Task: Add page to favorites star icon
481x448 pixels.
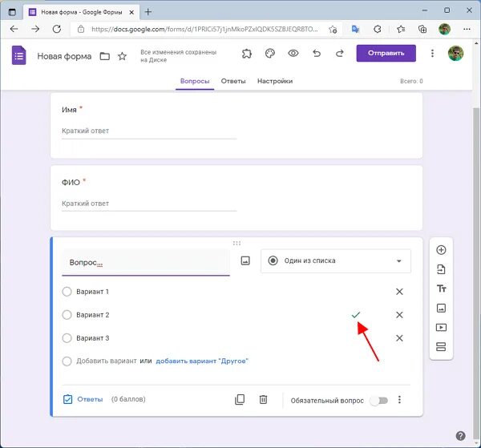Action: tap(333, 30)
